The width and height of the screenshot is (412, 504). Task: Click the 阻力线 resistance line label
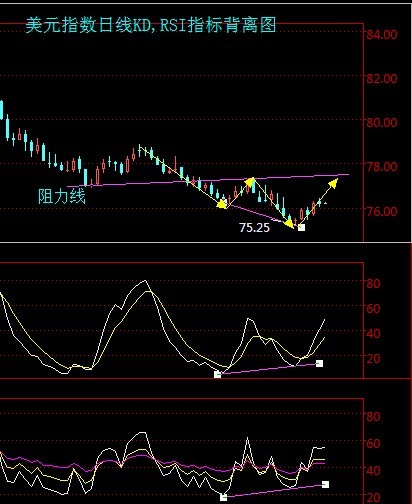62,196
